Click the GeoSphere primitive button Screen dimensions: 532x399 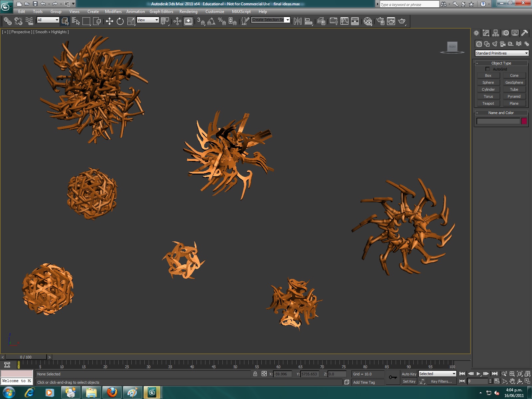pos(514,82)
